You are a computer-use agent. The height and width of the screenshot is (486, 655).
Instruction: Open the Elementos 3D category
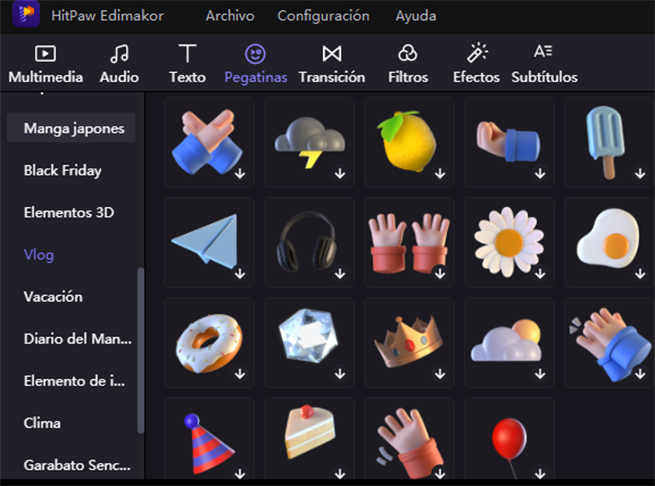point(69,212)
